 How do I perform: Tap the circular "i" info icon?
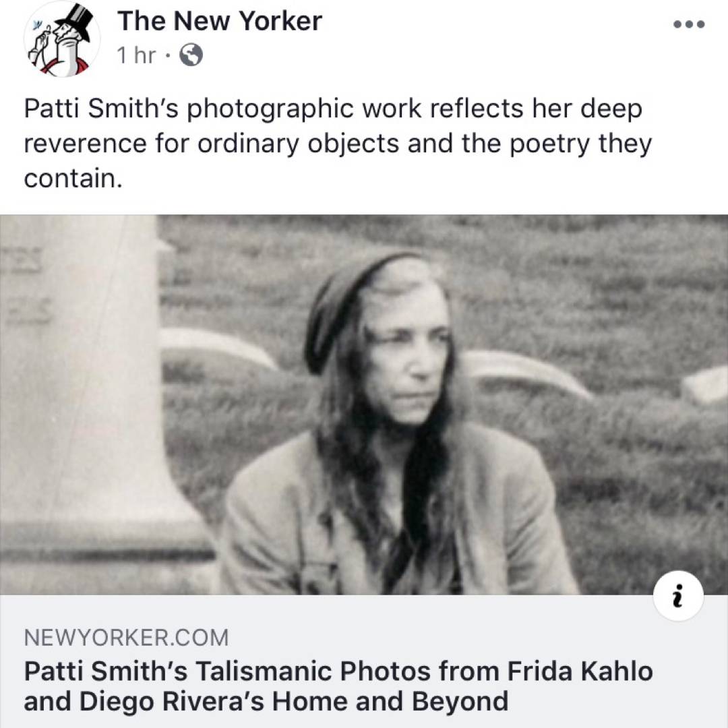coord(678,596)
